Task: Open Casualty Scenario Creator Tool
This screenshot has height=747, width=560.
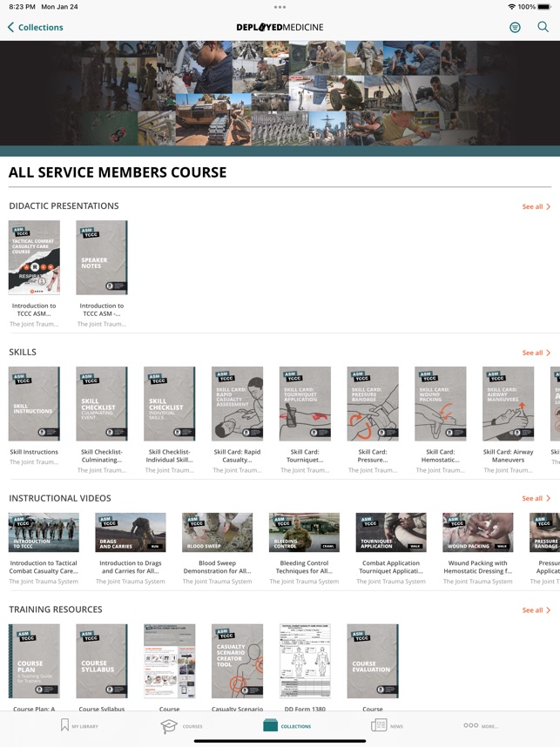Action: (x=238, y=662)
